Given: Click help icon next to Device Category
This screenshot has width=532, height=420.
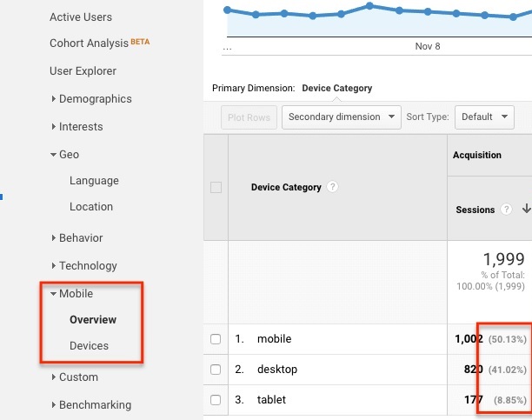Looking at the screenshot, I should (333, 187).
